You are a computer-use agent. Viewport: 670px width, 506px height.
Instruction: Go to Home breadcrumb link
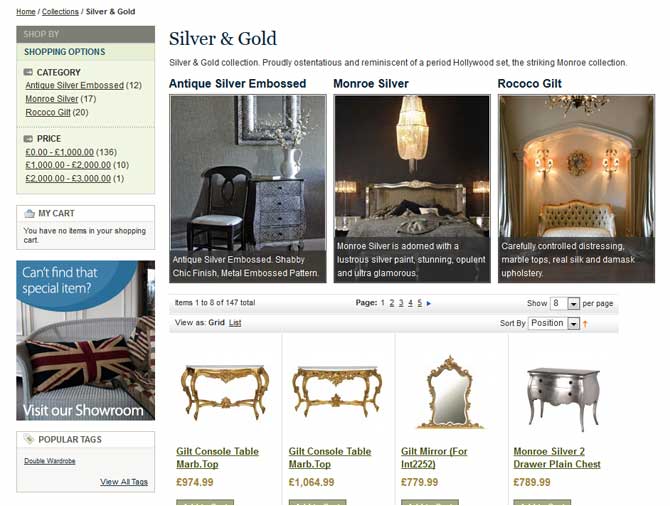[26, 12]
